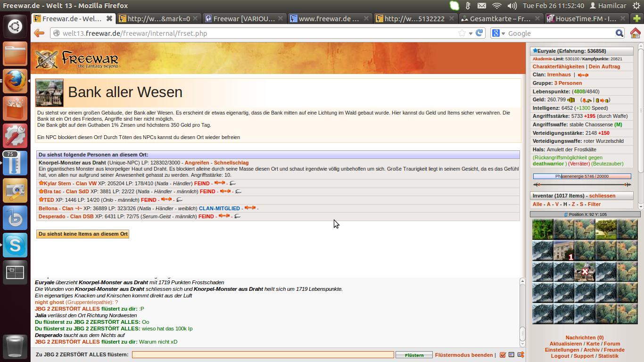Switch to the http://w...&mark=0 tab
Viewport: 644px width, 362px height.
point(159,19)
